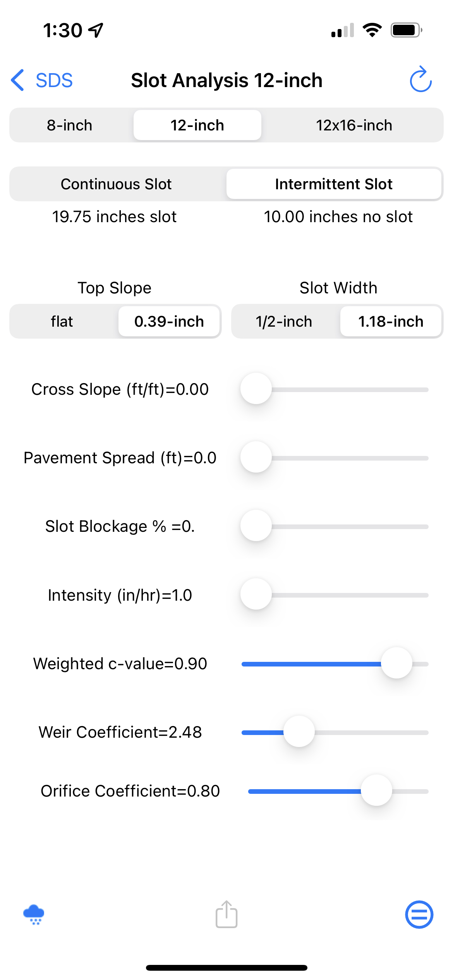The image size is (453, 980).
Task: Set Slot Width to 1.18-inch
Action: [x=391, y=322]
